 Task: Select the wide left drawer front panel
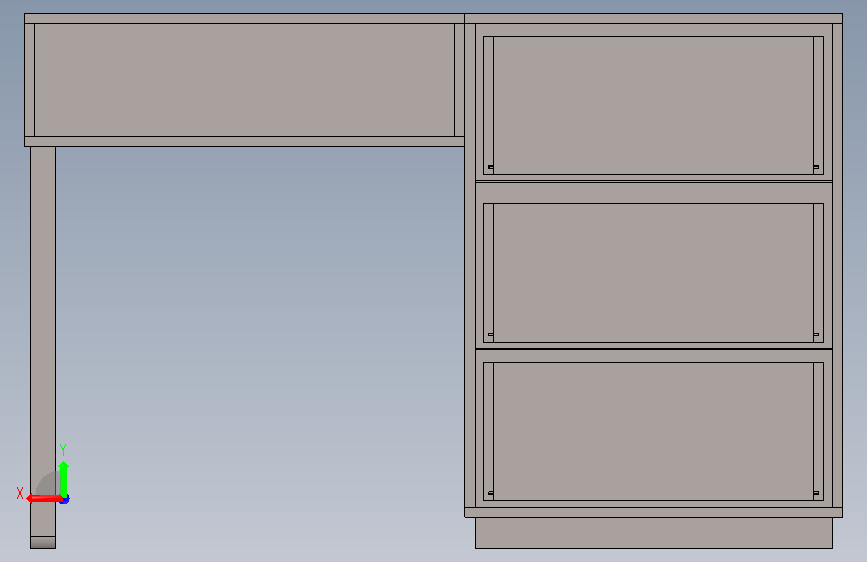244,80
